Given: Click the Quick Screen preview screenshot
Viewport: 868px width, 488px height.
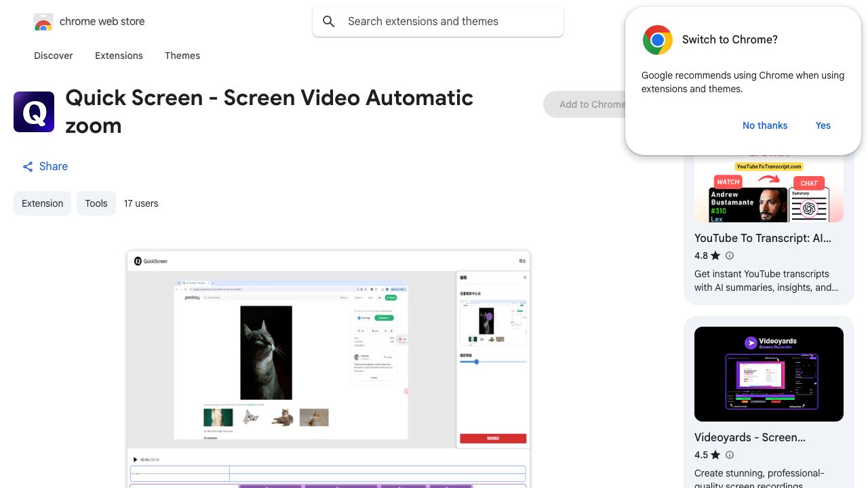Looking at the screenshot, I should pos(328,369).
